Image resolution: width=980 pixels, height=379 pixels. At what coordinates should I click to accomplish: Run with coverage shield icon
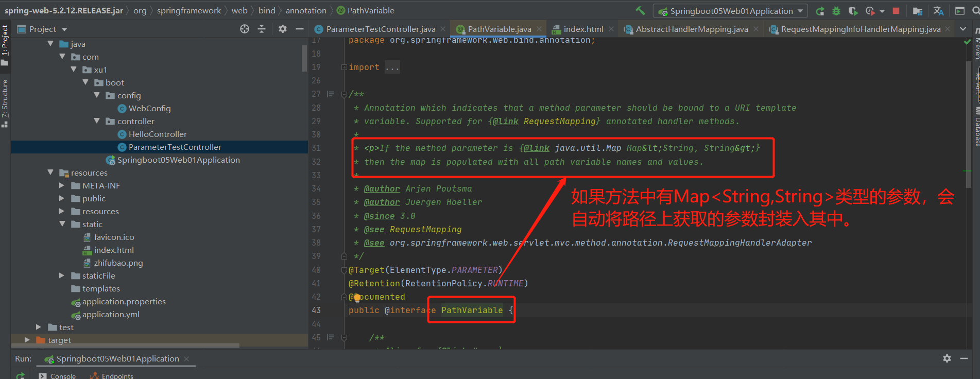point(853,11)
